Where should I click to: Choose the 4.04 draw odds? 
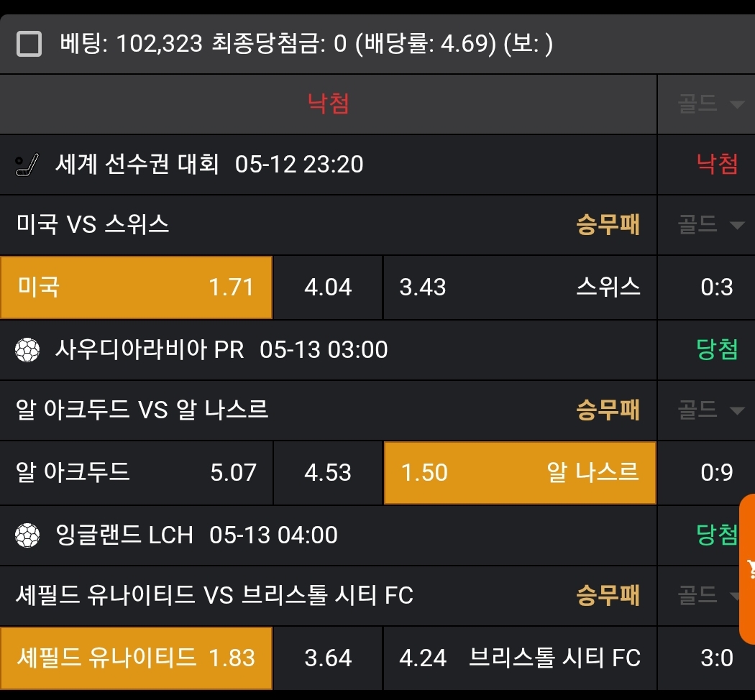pos(328,287)
